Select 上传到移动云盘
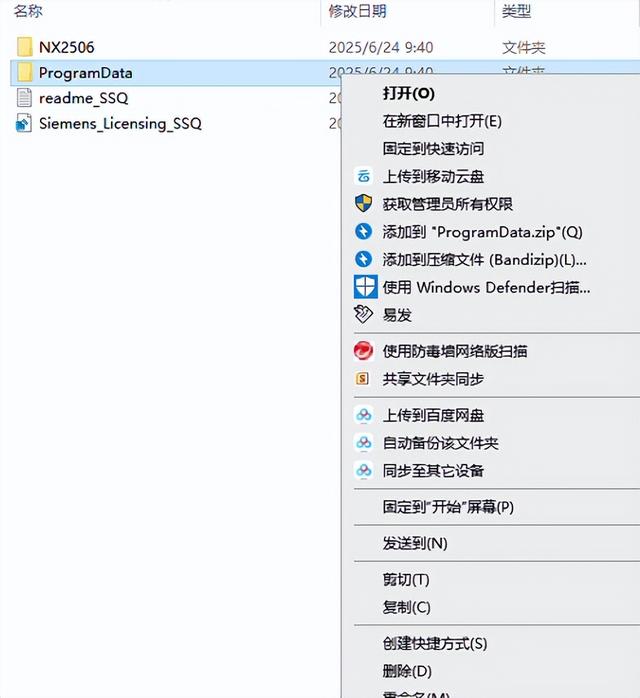The width and height of the screenshot is (640, 698). pos(433,176)
